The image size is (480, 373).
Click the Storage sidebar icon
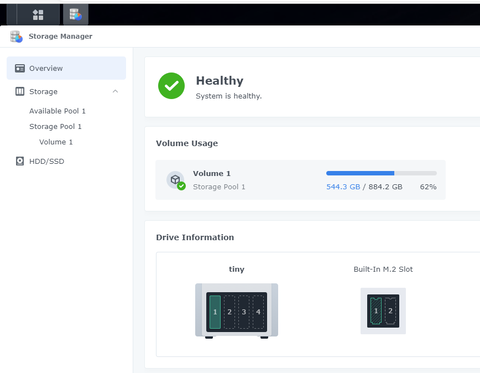20,91
